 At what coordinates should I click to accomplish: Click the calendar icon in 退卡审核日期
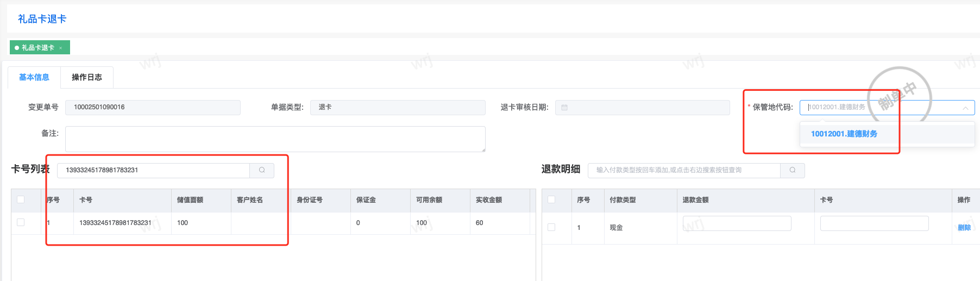coord(564,108)
